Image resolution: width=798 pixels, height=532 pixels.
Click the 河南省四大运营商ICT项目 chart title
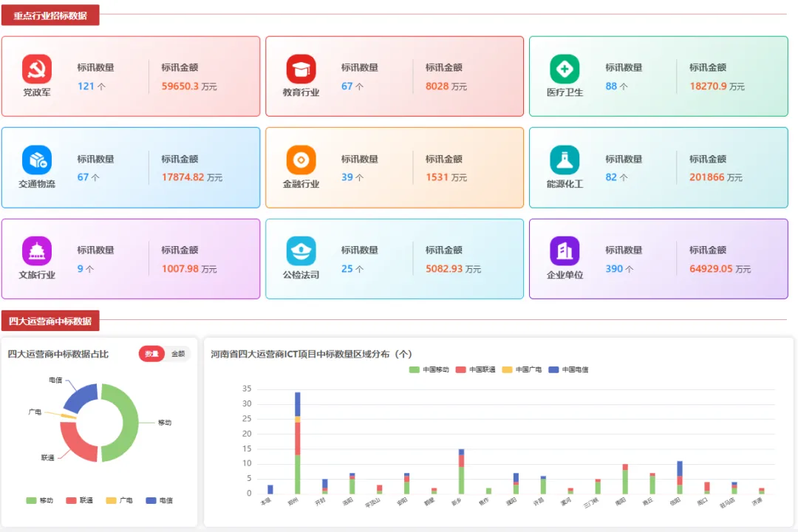[311, 354]
